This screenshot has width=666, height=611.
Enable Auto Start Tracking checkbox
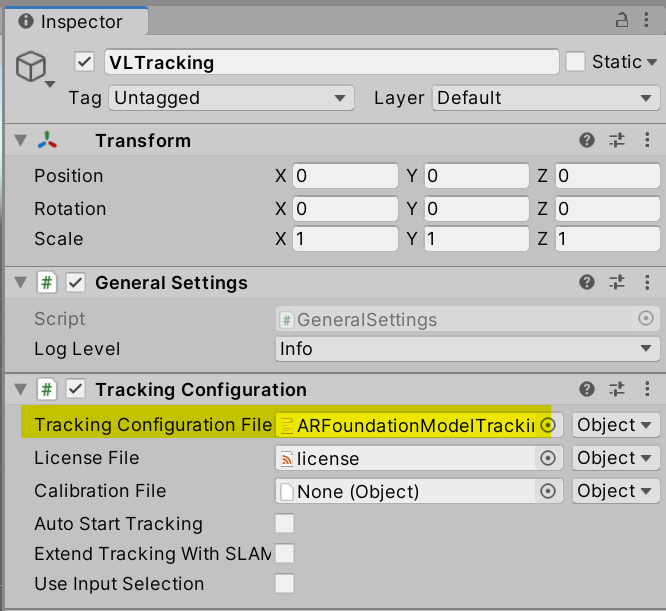point(285,524)
